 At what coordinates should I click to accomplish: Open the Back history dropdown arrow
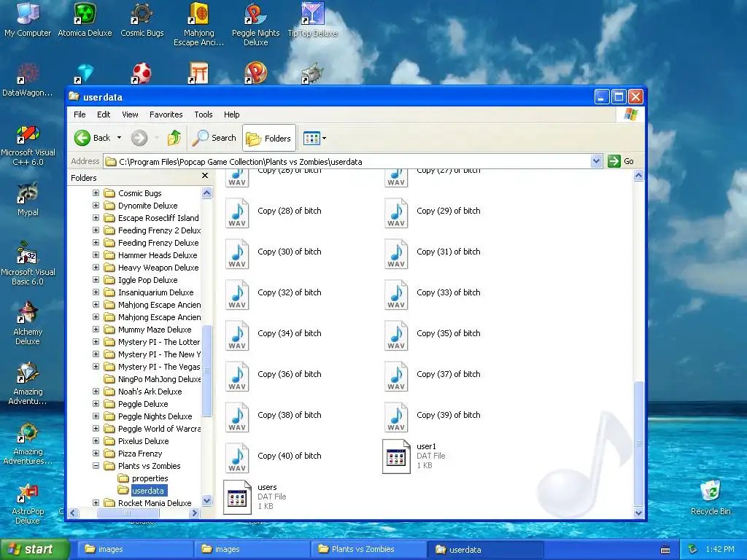click(x=119, y=138)
